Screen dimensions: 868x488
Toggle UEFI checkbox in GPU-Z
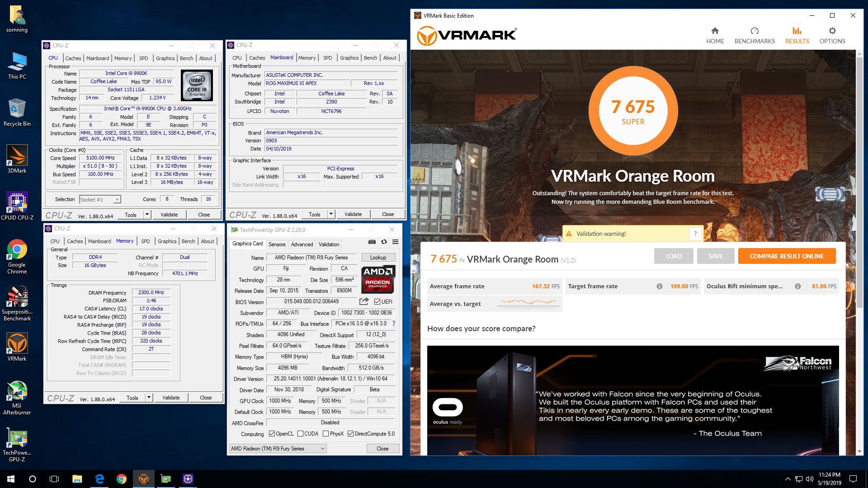(377, 302)
